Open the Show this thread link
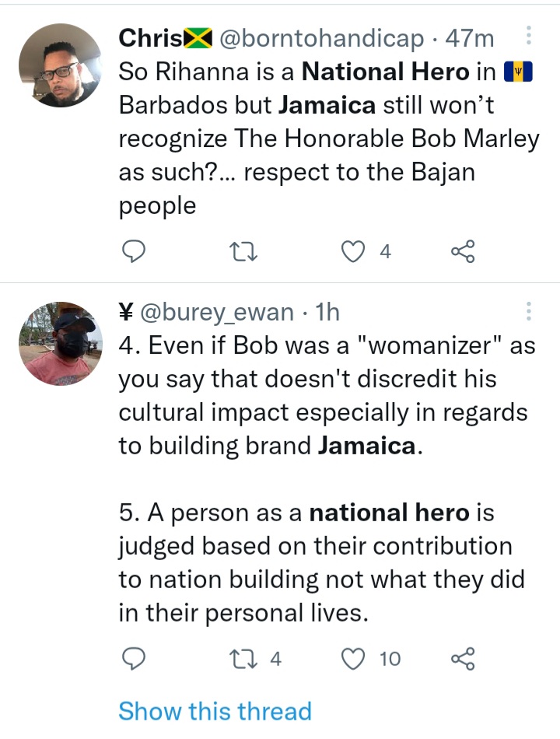 click(x=215, y=711)
